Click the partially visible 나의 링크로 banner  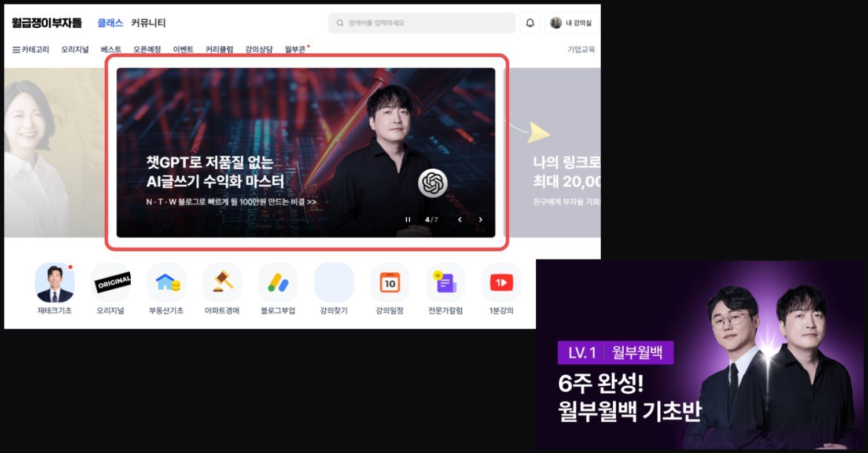tap(553, 152)
